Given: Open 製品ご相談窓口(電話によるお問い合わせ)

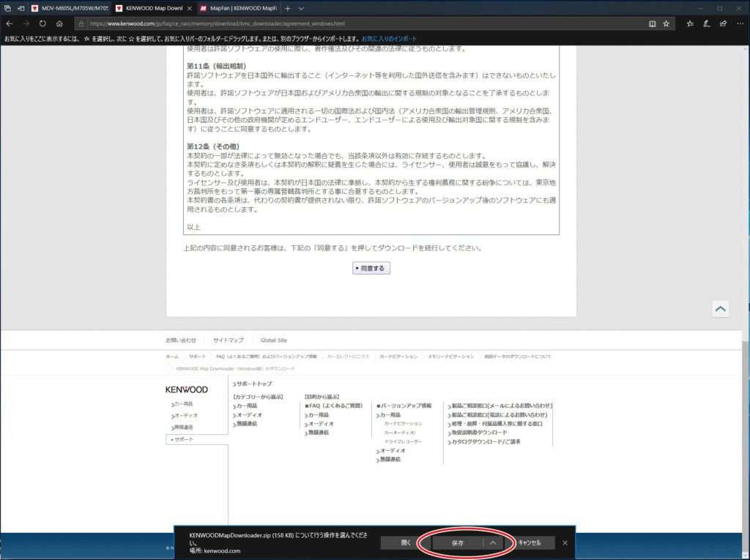Looking at the screenshot, I should pyautogui.click(x=497, y=415).
